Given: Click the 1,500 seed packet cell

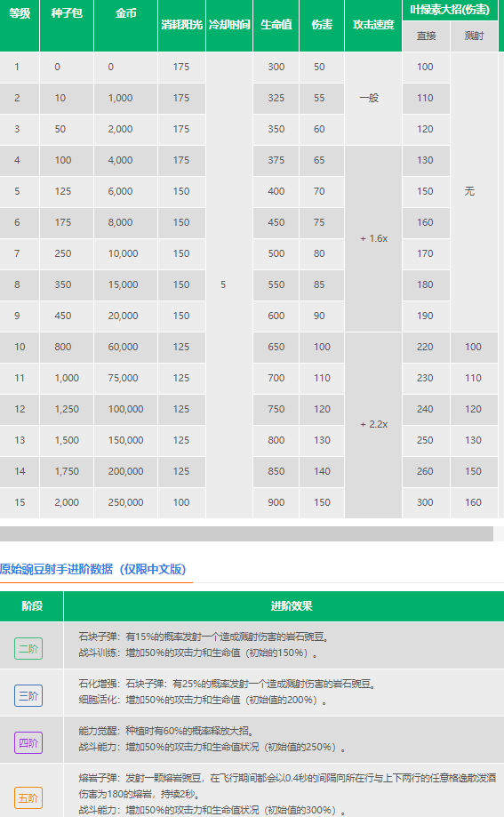Looking at the screenshot, I should point(67,440).
